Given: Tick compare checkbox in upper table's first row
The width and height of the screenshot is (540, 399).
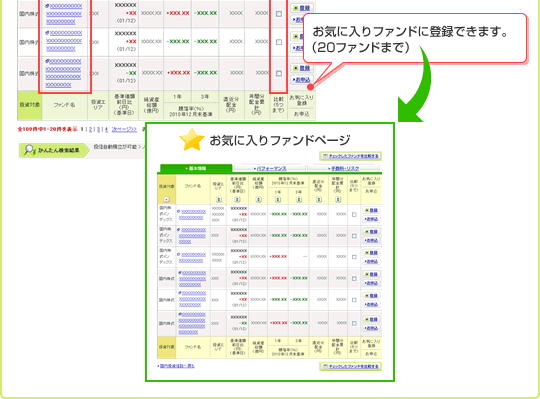Looking at the screenshot, I should click(x=279, y=14).
